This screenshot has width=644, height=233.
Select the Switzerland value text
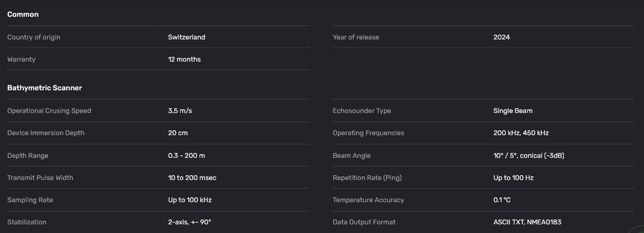pos(187,37)
